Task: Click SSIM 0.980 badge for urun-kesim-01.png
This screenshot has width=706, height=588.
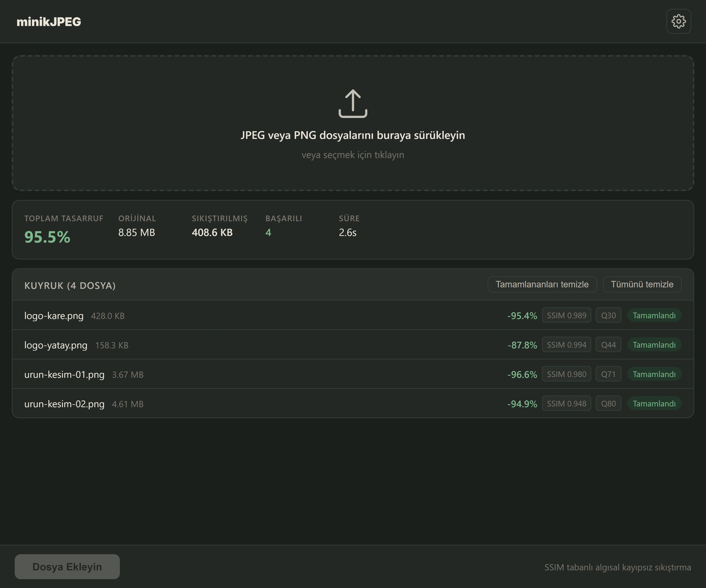Action: point(566,374)
